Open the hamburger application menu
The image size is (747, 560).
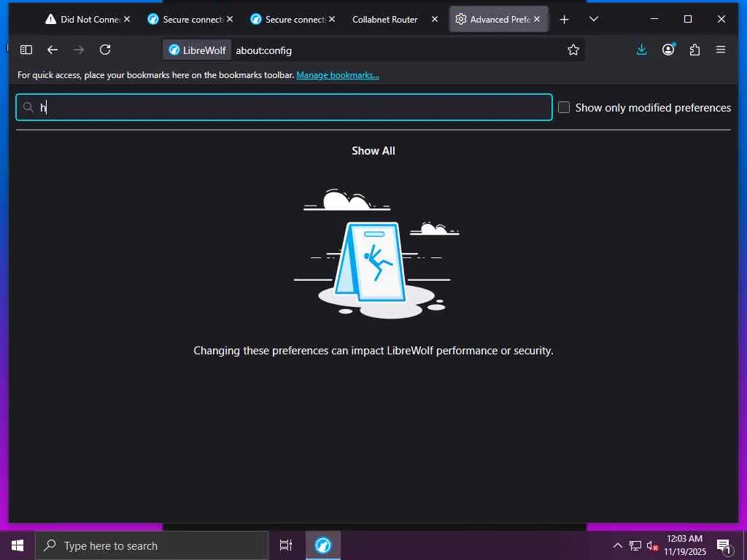721,50
